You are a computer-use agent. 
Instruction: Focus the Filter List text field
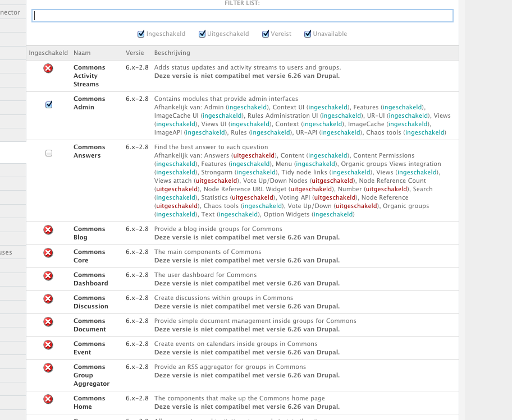coord(243,16)
